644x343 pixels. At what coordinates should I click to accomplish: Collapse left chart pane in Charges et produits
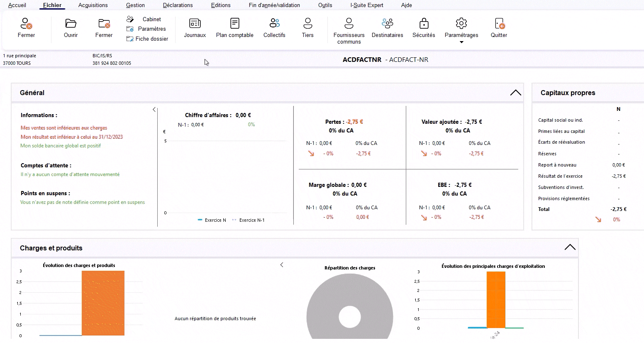coord(282,265)
